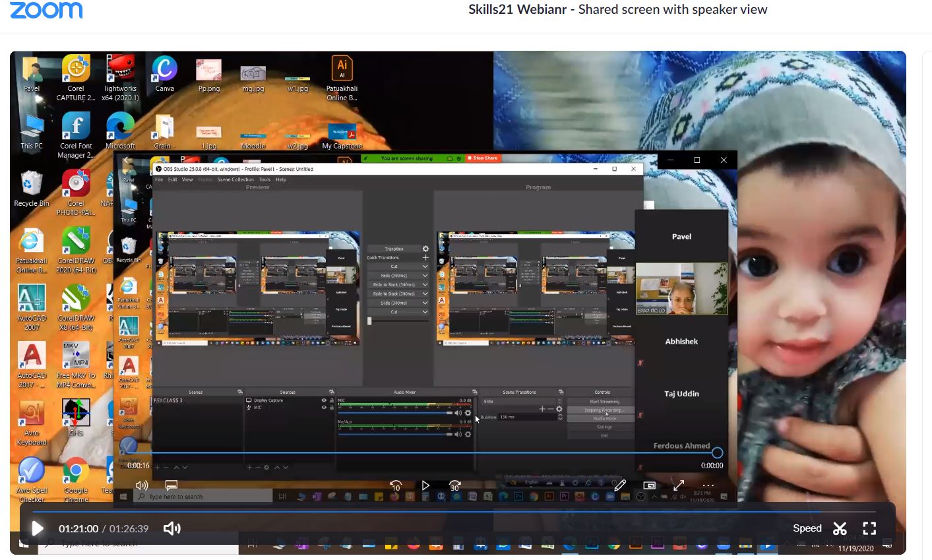This screenshot has height=560, width=932.
Task: Open the GHS desktop icon
Action: coord(76,418)
